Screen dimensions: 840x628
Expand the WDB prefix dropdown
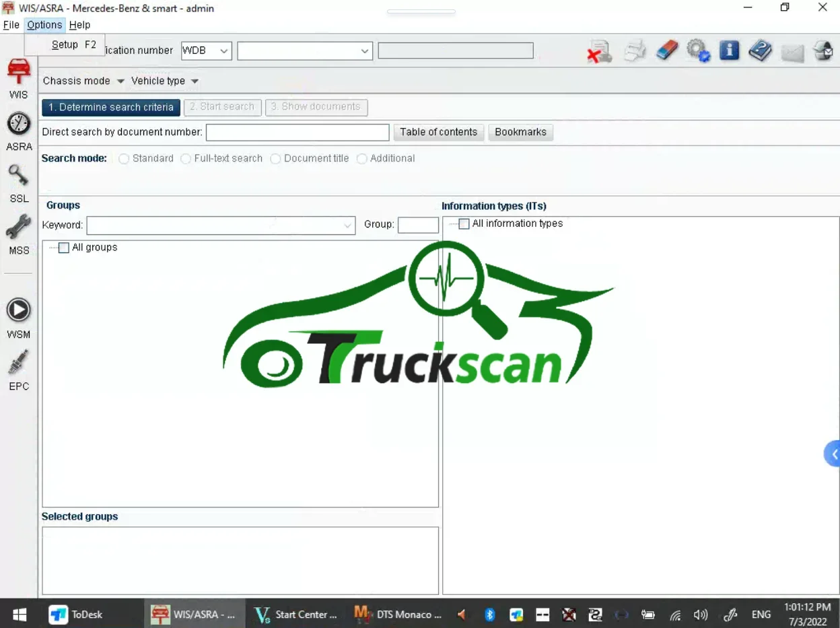pos(224,51)
